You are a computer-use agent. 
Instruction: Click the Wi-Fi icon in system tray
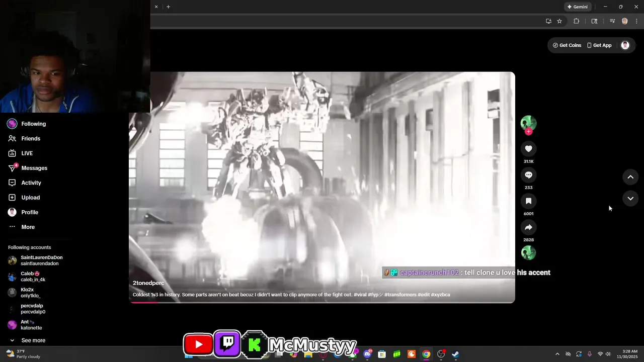coord(600,354)
